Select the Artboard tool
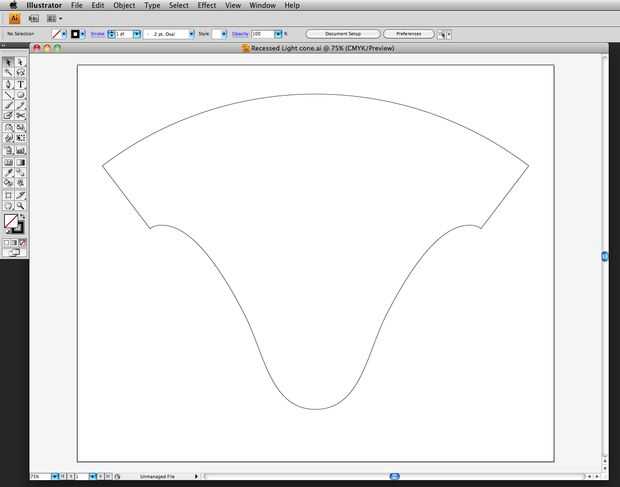620x487 pixels. tap(8, 195)
